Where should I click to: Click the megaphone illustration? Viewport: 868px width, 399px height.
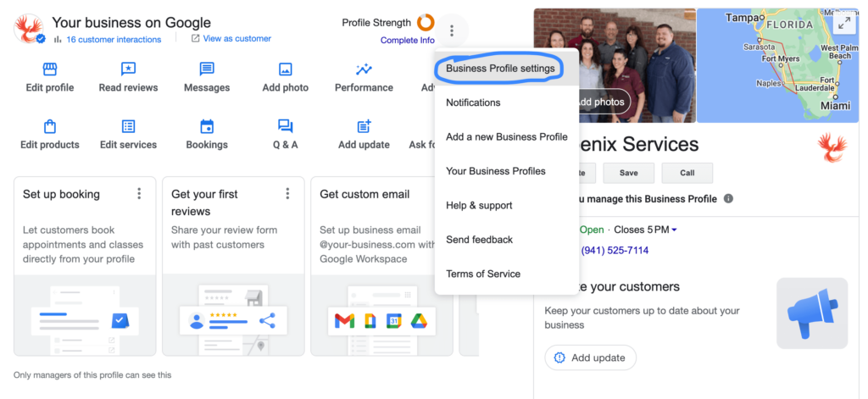click(812, 313)
